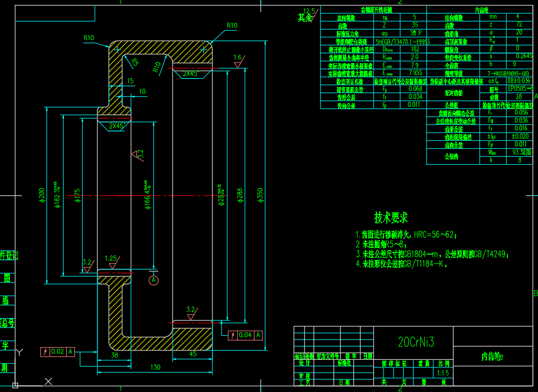The height and width of the screenshot is (392, 538).
Task: Click the 1.6 surface roughness symbol
Action: coord(237,60)
